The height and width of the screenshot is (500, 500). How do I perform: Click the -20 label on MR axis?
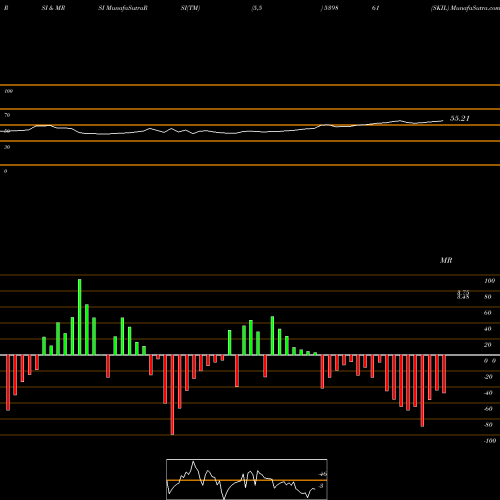[x=488, y=377]
